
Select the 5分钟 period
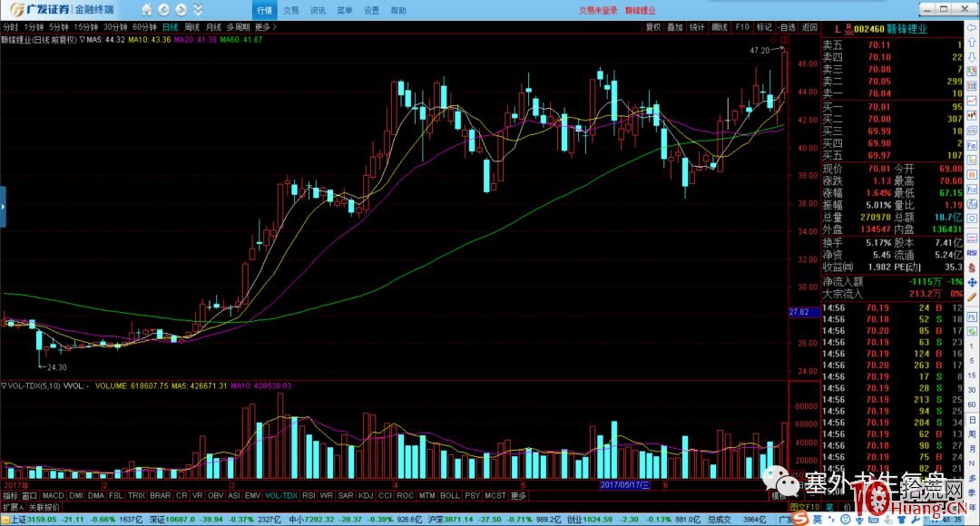(x=59, y=27)
